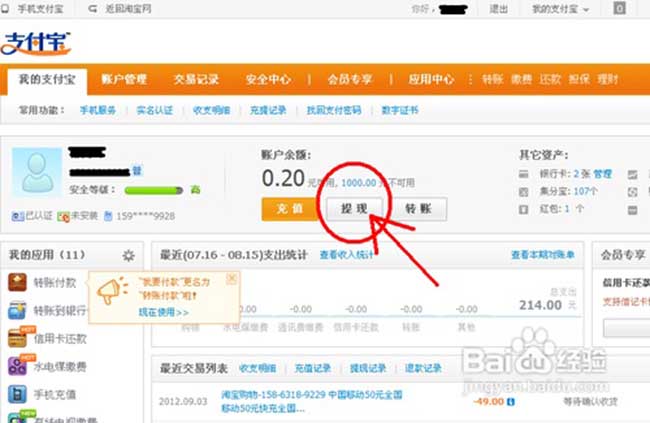Open the 转账付款 app icon
This screenshot has width=650, height=423.
(17, 282)
